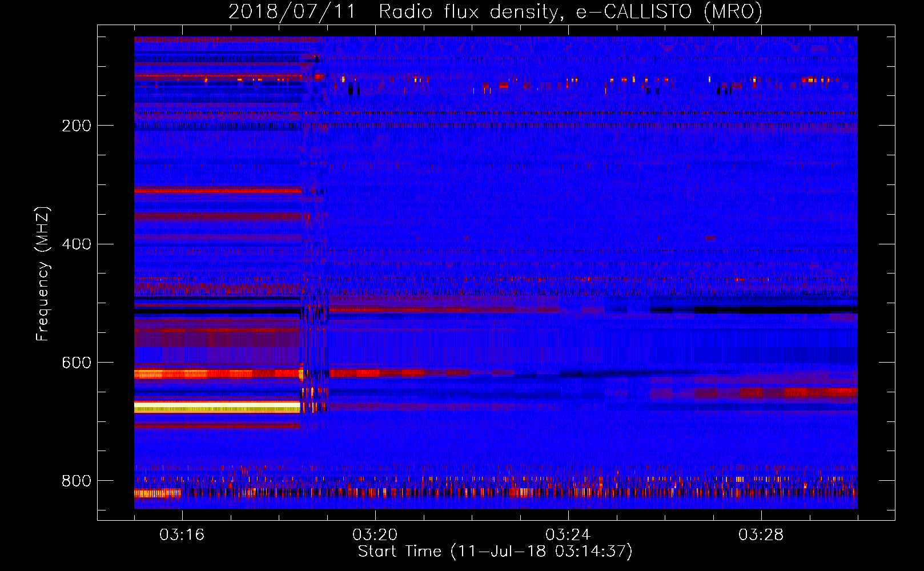Screen dimensions: 924x571
Task: Click the '800' frequency tick label
Action: pyautogui.click(x=77, y=481)
